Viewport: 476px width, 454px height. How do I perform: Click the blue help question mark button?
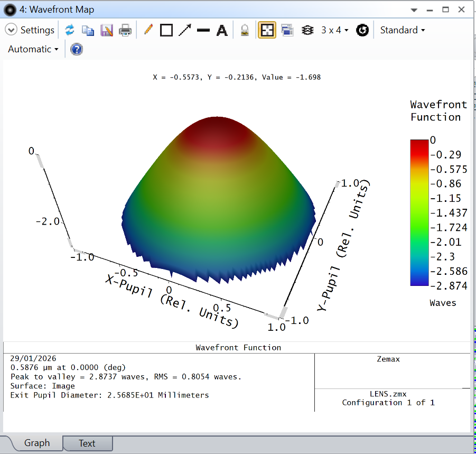[x=77, y=50]
